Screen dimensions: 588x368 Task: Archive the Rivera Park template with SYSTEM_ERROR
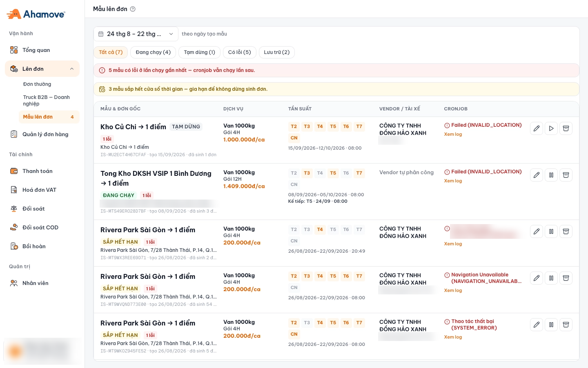(566, 325)
